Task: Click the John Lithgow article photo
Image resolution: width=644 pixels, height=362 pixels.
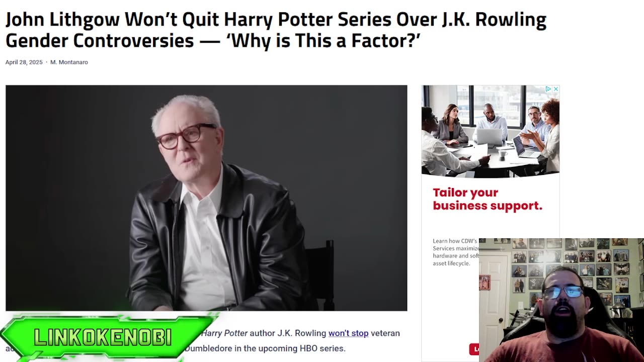Action: pos(206,198)
